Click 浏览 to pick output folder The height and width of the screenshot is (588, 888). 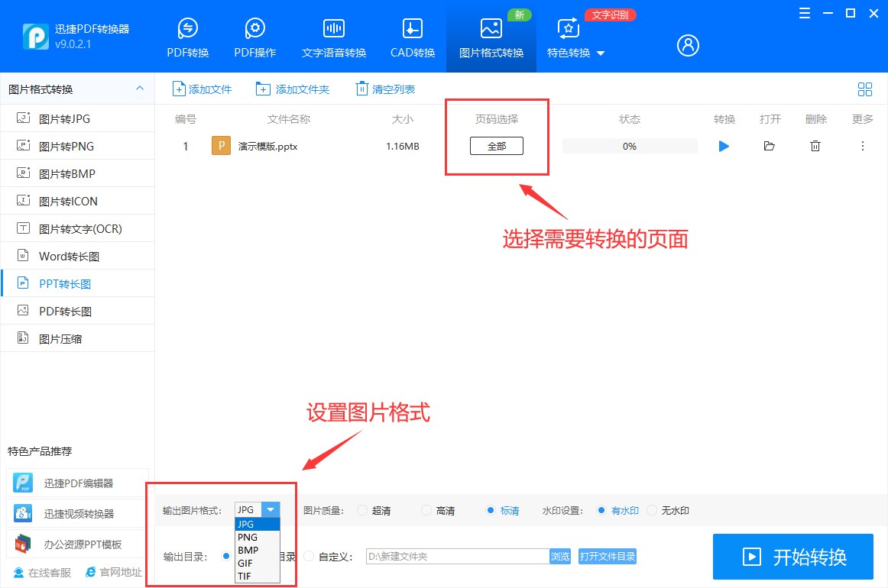click(560, 556)
